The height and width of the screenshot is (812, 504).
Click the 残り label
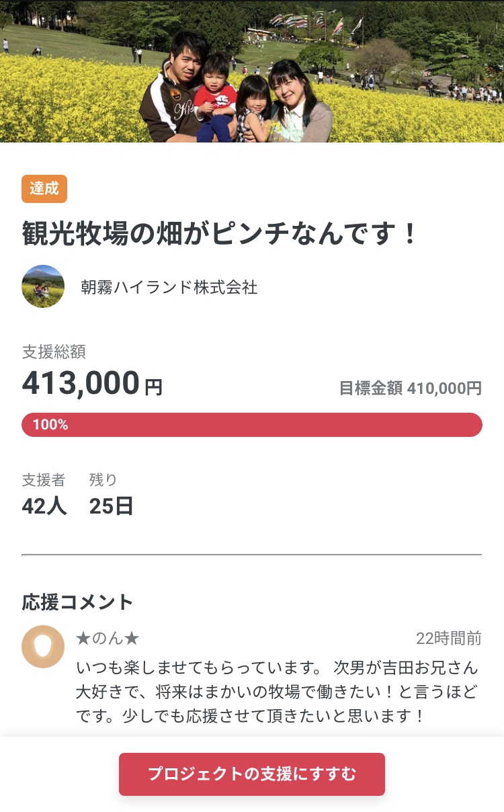pos(103,480)
